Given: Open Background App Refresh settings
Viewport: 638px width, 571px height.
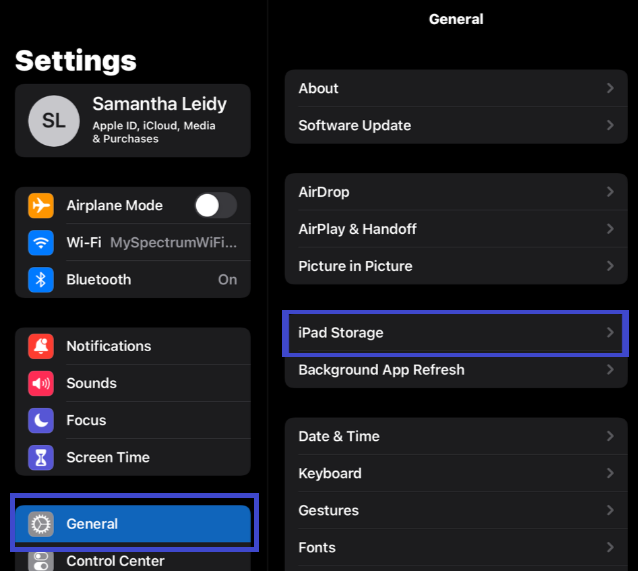Looking at the screenshot, I should click(456, 370).
